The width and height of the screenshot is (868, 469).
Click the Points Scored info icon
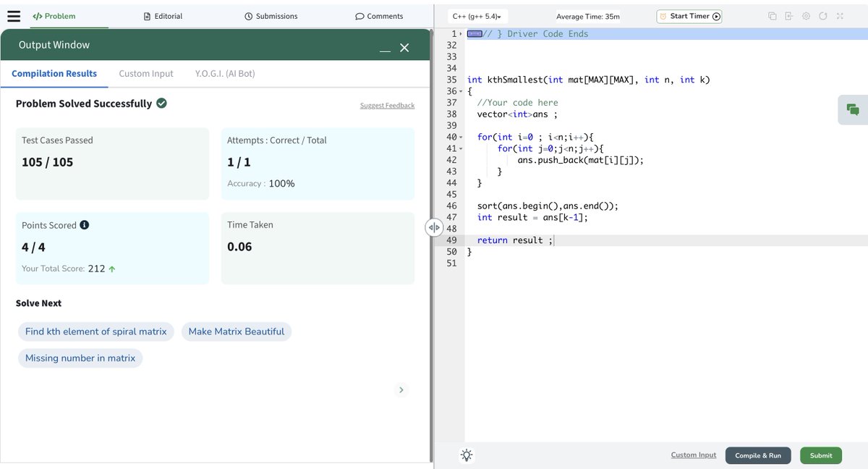tap(84, 225)
